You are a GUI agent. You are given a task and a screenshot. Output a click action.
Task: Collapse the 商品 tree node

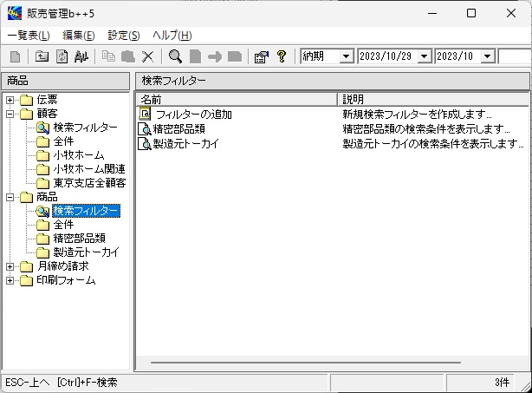[x=10, y=197]
